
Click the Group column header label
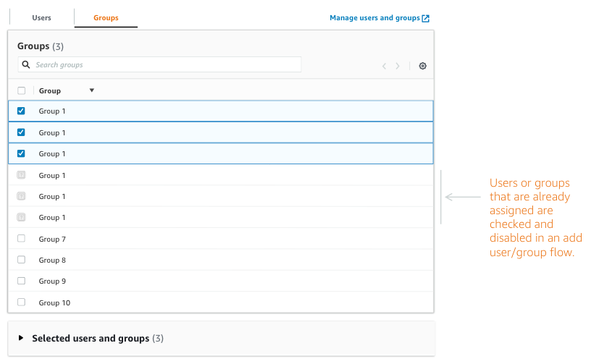click(50, 90)
